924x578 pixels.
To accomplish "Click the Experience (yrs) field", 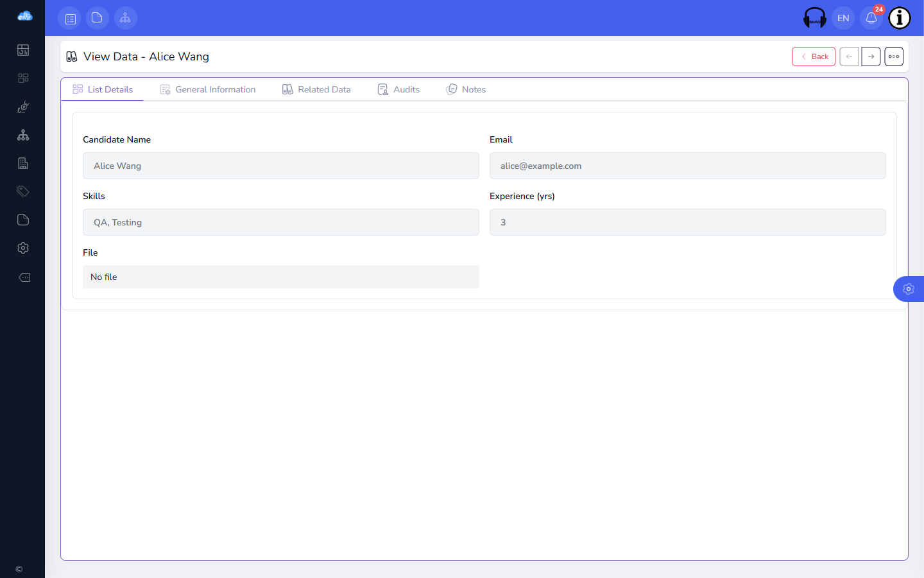I will (688, 222).
